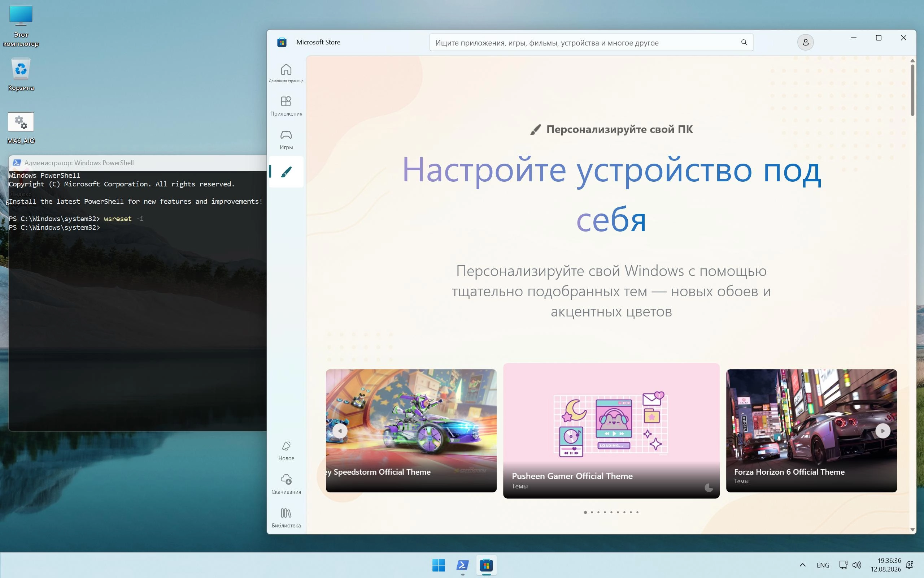Open the Windows Start menu
Screen dimensions: 924x578
point(438,565)
